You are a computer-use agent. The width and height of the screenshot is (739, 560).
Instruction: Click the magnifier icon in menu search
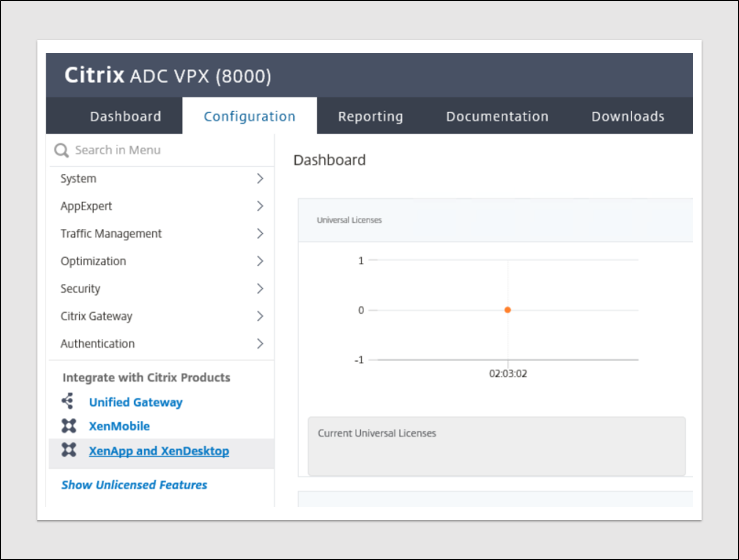click(x=62, y=150)
